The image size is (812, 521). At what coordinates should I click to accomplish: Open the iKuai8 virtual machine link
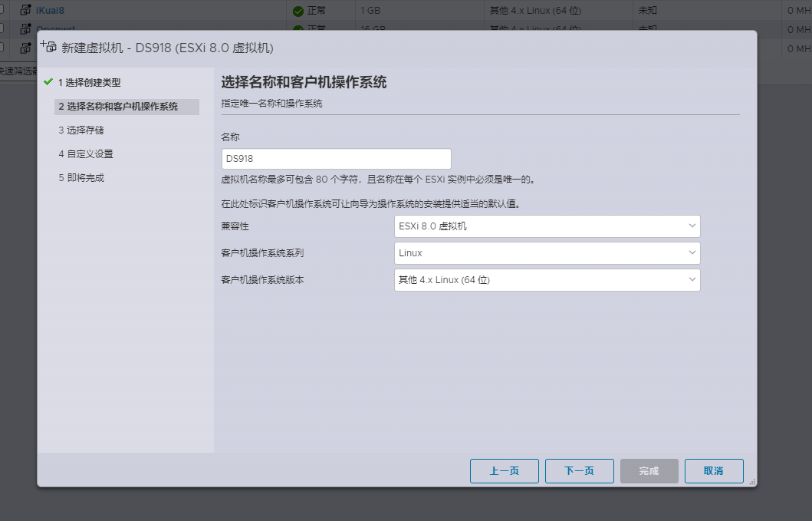(x=51, y=11)
